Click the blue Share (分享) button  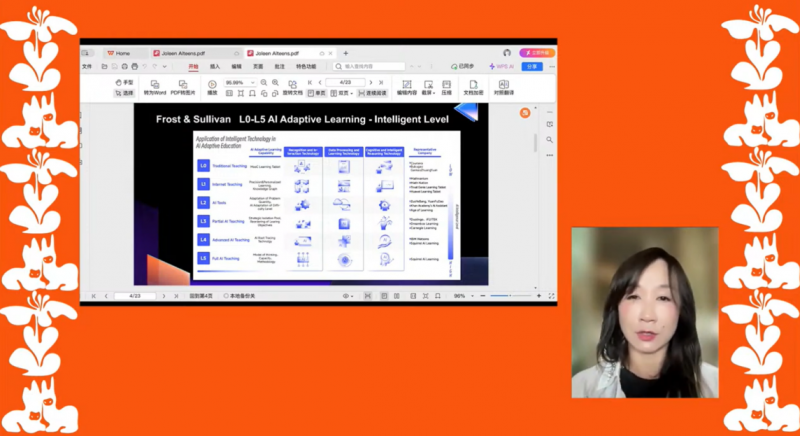[x=532, y=66]
